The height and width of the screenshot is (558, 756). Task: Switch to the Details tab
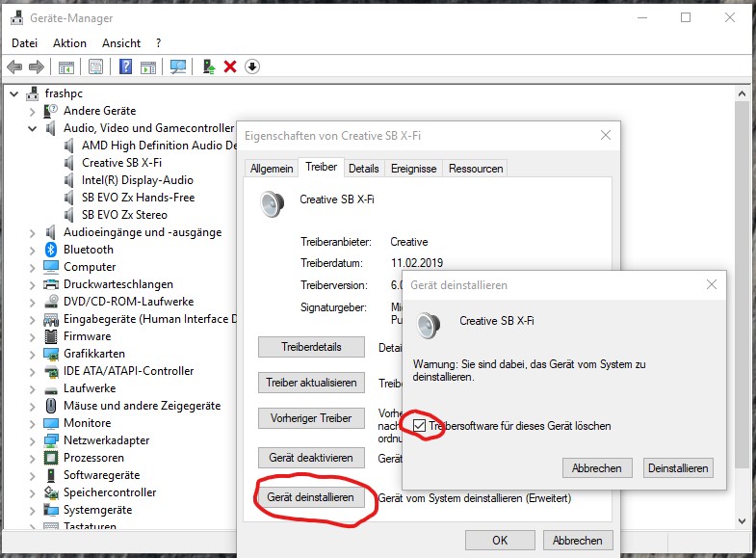pyautogui.click(x=363, y=169)
